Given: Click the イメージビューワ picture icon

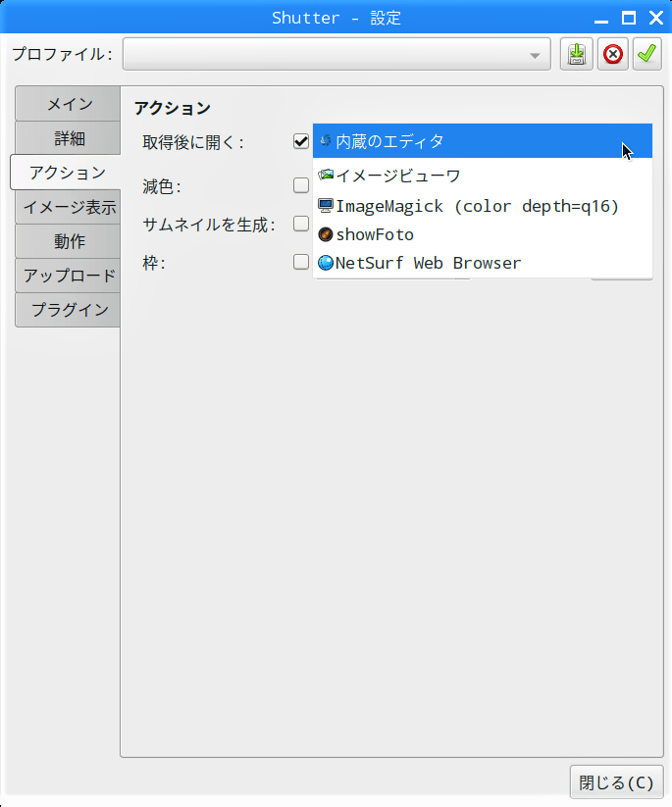Looking at the screenshot, I should [x=326, y=175].
